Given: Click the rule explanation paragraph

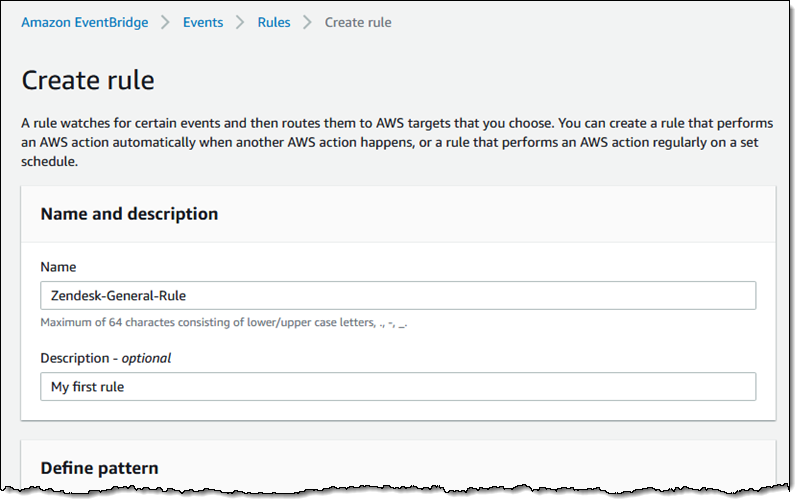Looking at the screenshot, I should click(x=396, y=142).
